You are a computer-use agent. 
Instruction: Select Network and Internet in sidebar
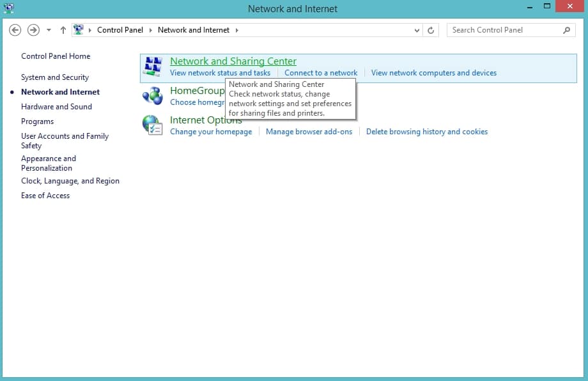(60, 92)
